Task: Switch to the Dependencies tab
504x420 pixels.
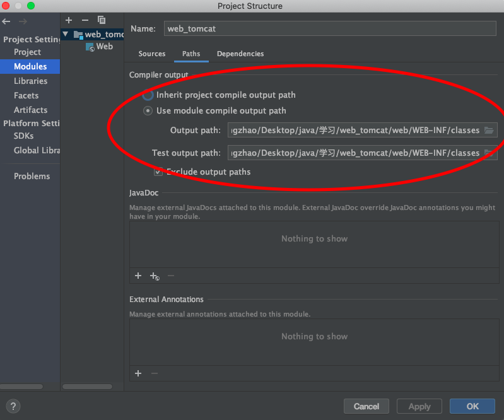Action: 240,54
